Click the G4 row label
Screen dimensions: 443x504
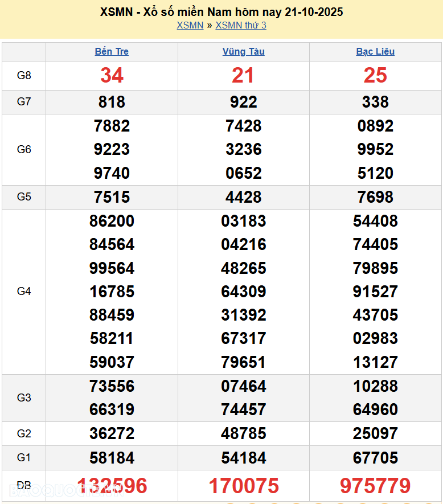tap(24, 292)
